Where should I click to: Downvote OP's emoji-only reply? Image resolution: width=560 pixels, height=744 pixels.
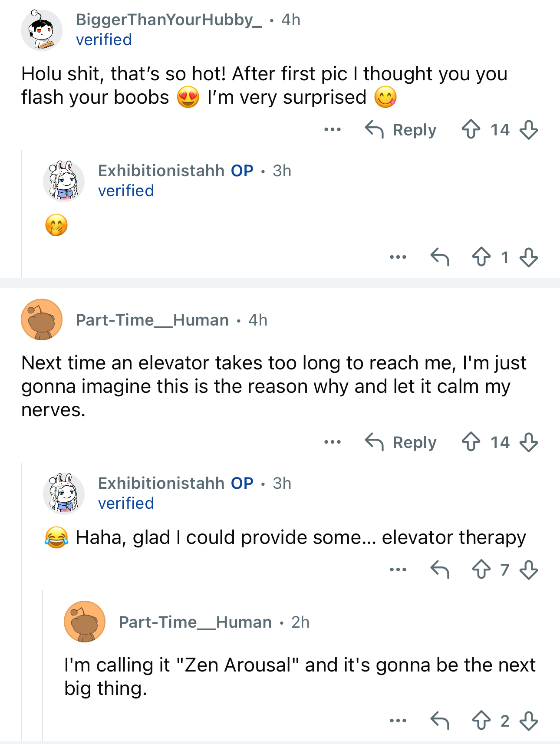click(x=528, y=257)
